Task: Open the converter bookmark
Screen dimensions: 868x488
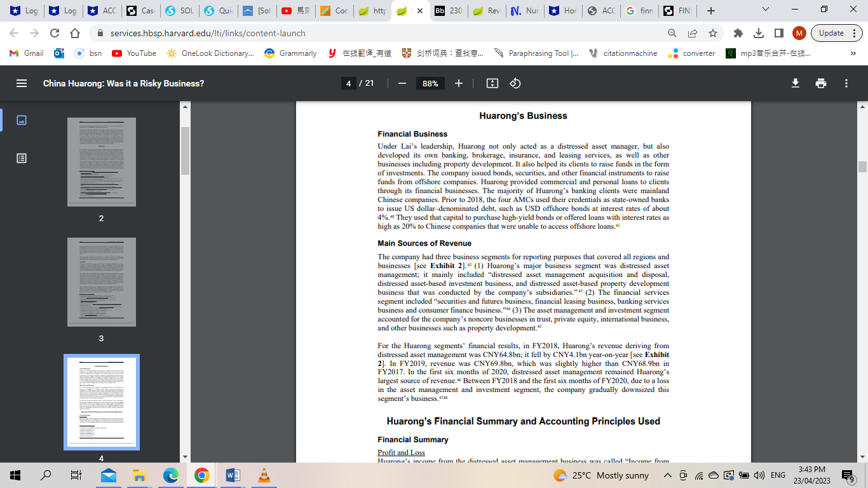Action: click(x=691, y=53)
